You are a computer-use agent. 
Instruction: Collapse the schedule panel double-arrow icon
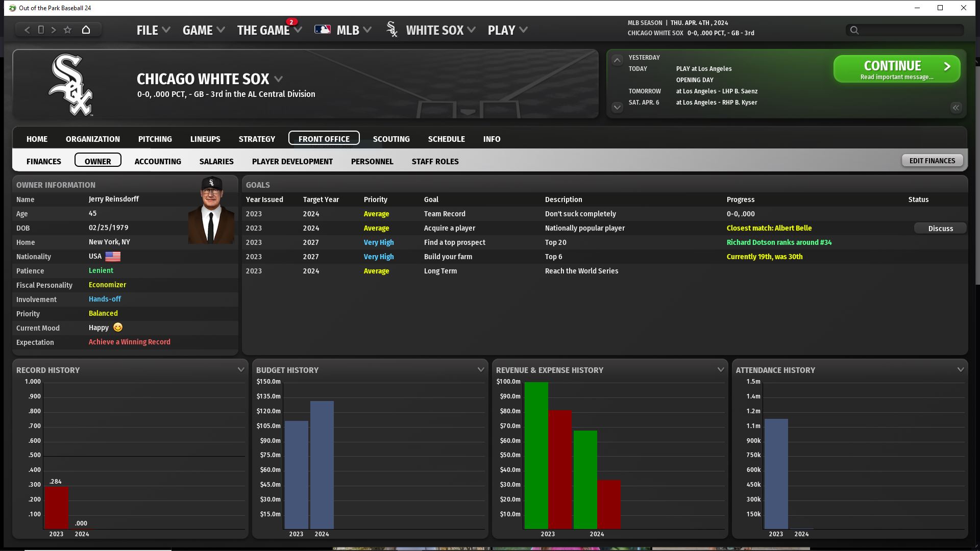[x=956, y=108]
